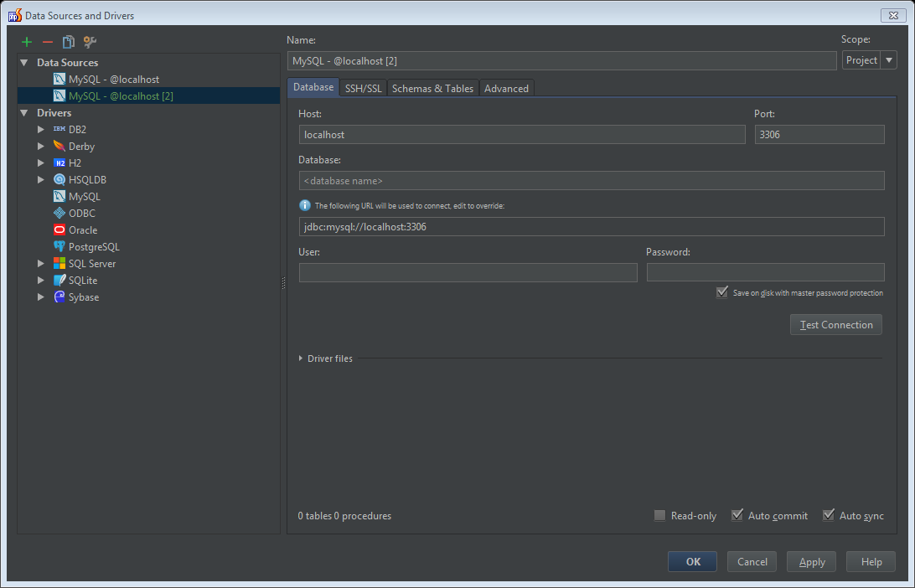Expand the DB2 driver node
Screen dimensions: 915x588
click(x=41, y=130)
